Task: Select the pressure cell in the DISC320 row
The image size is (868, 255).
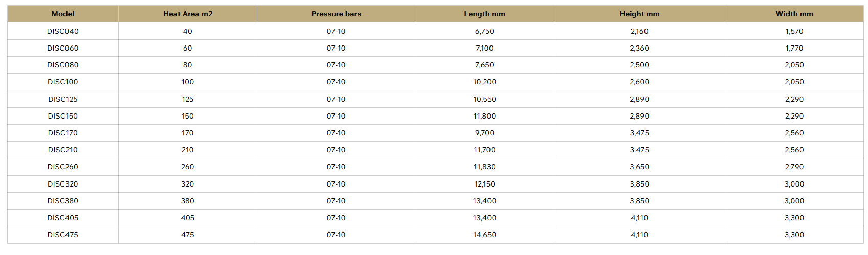Action: 336,184
